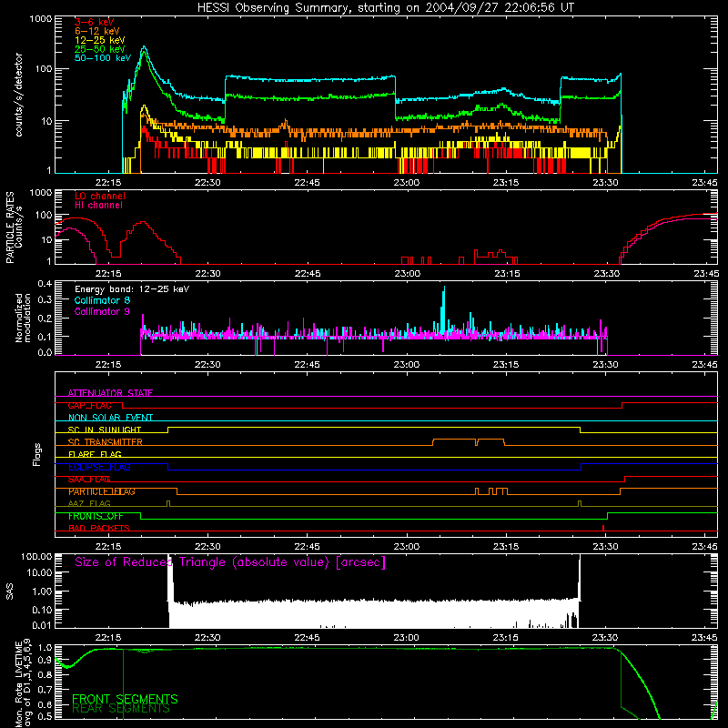Click the 23:15 tick label under the modulation plot

click(506, 365)
